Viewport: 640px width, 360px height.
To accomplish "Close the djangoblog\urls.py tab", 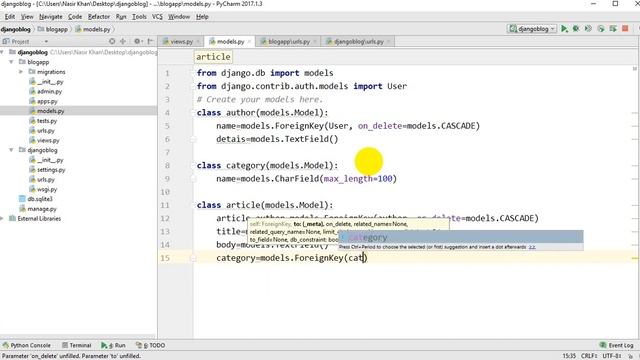I will click(x=389, y=42).
